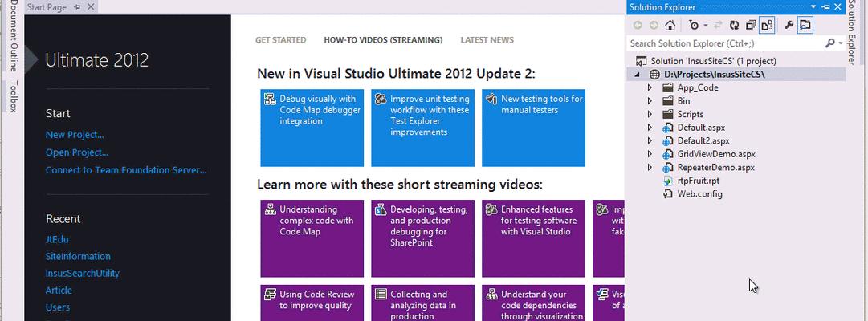868x321 pixels.
Task: Click the Open Project... link
Action: tap(77, 152)
